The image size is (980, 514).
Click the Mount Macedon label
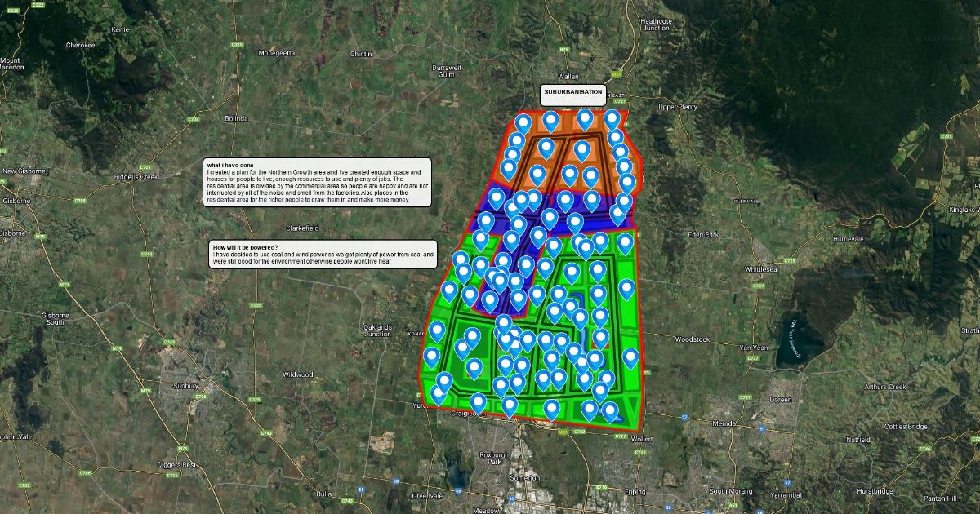(x=11, y=64)
